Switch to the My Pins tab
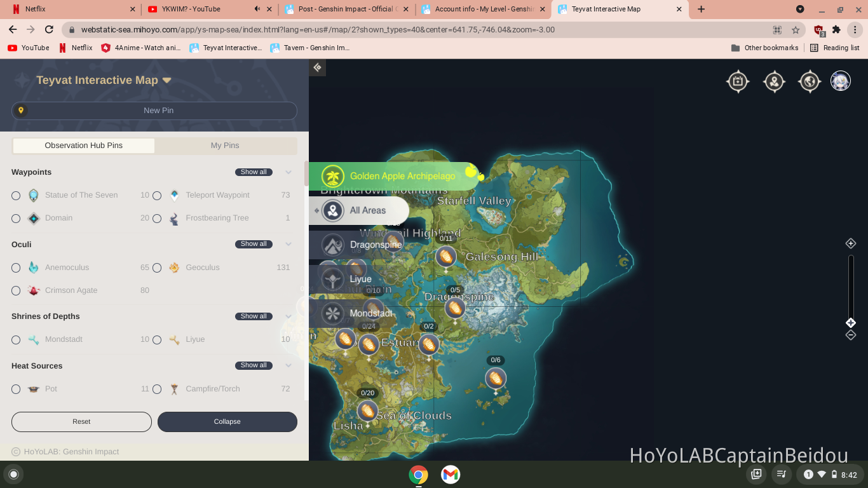Screen dimensions: 868x488 point(225,146)
